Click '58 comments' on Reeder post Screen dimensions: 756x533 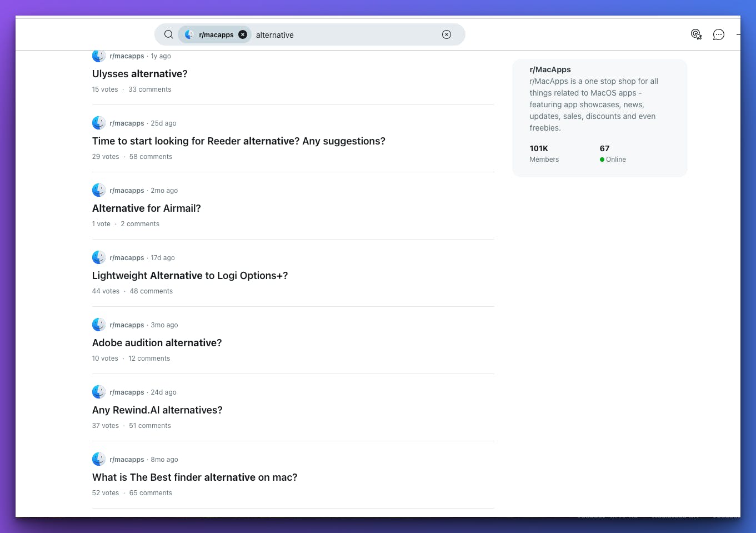[x=151, y=157]
